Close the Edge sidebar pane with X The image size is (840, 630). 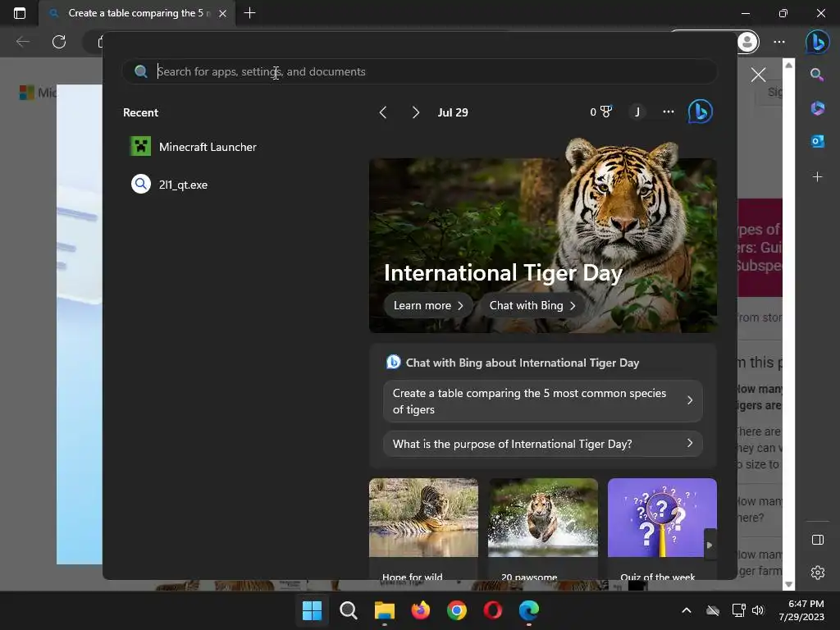[x=758, y=75]
